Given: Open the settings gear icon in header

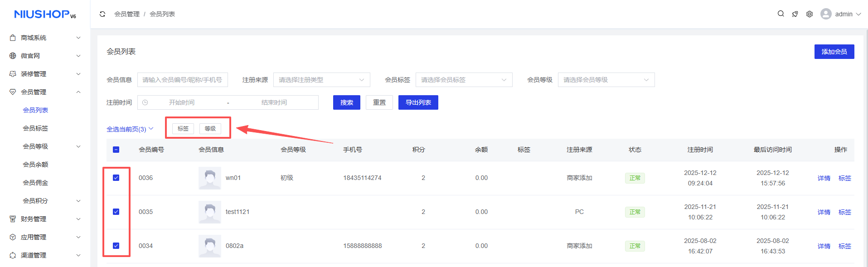Looking at the screenshot, I should [810, 14].
